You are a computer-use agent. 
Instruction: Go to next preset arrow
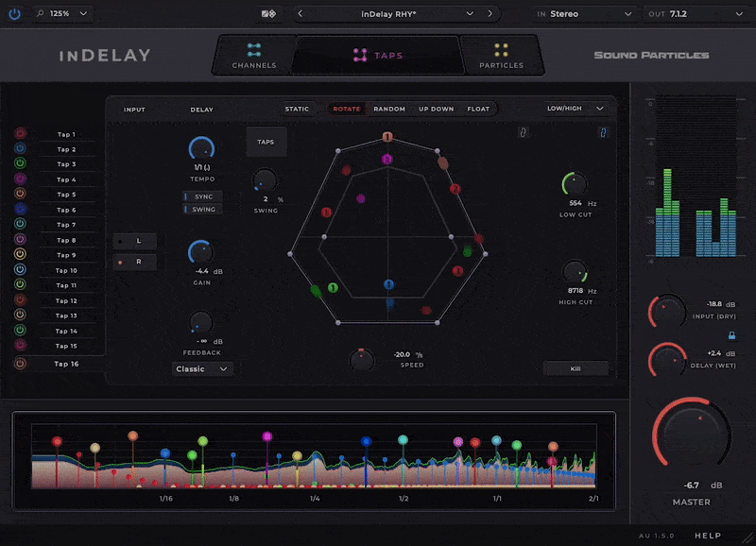pos(490,13)
